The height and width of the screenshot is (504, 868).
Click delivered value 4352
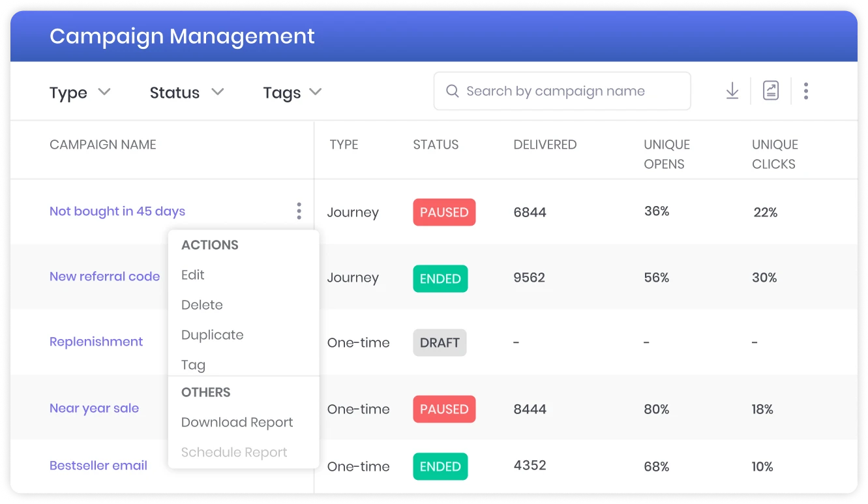[x=530, y=466]
